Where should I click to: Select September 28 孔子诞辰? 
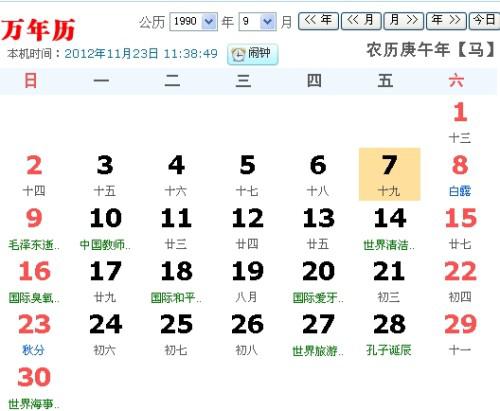tap(389, 334)
